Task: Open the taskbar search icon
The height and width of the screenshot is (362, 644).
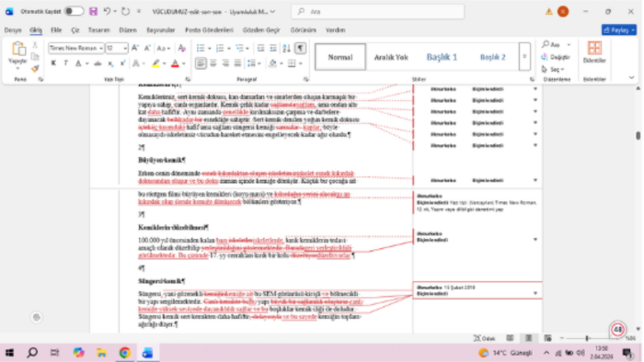Action: click(32, 353)
